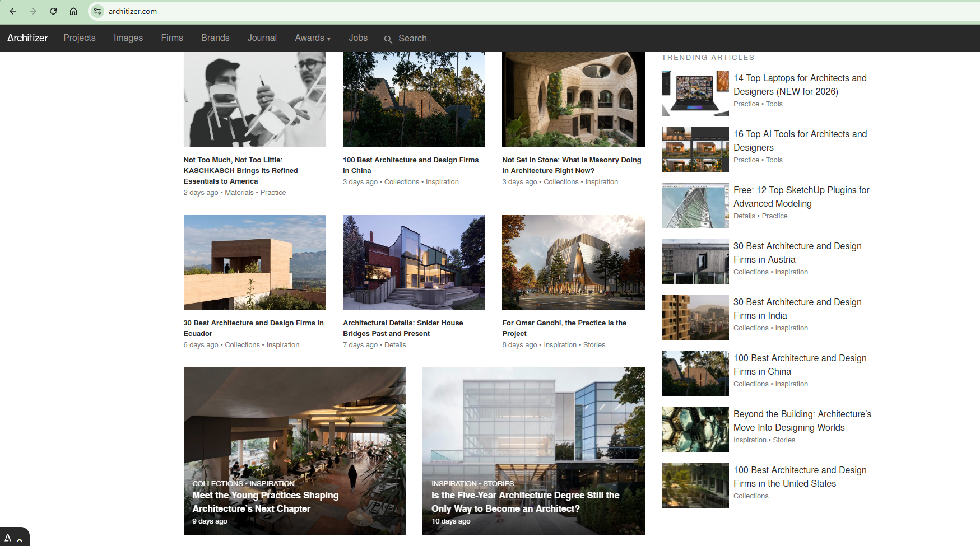This screenshot has width=980, height=546.
Task: Open the Omar Gandhi article
Action: click(x=564, y=328)
